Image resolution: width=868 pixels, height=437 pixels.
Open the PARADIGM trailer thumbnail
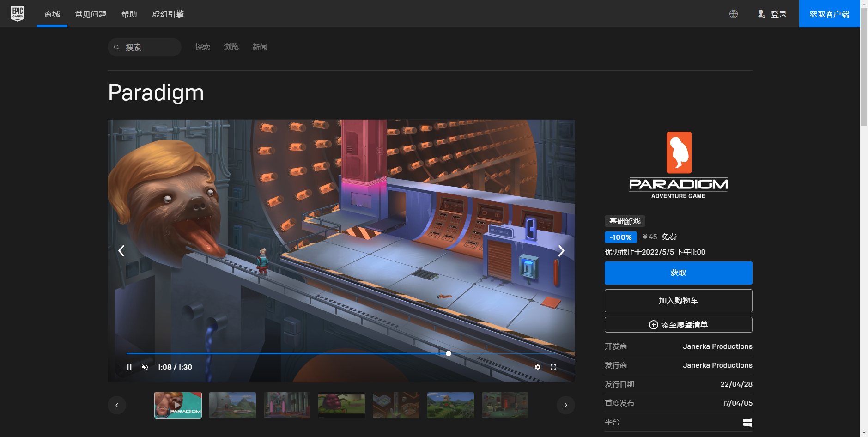(x=178, y=405)
